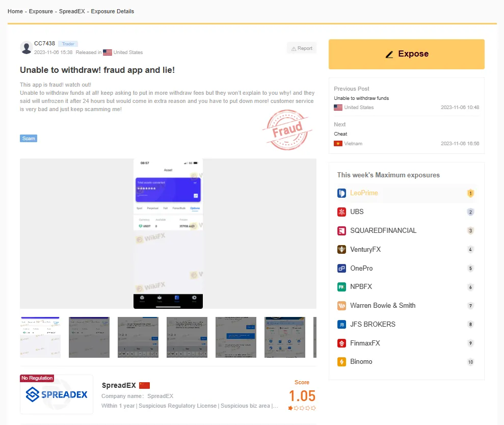Open FinmaxFX broker link

tap(365, 343)
